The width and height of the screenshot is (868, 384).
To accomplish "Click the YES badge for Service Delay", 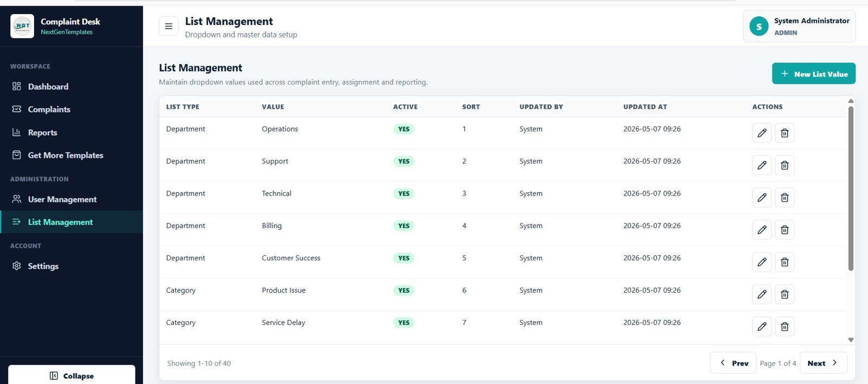I will [x=404, y=323].
